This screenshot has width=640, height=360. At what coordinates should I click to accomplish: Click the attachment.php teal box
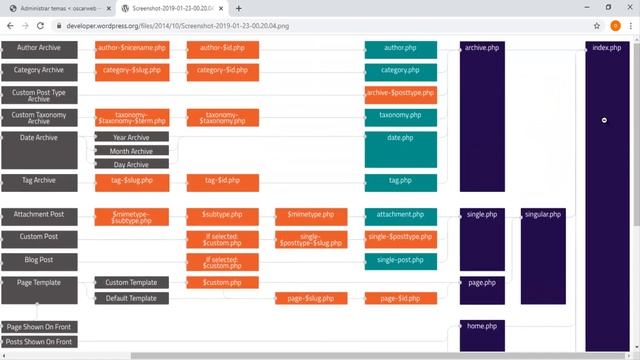[x=401, y=217]
